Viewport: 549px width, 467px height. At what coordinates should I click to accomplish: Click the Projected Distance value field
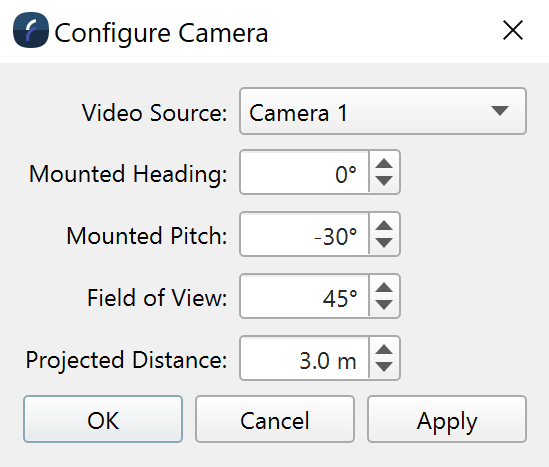point(304,358)
